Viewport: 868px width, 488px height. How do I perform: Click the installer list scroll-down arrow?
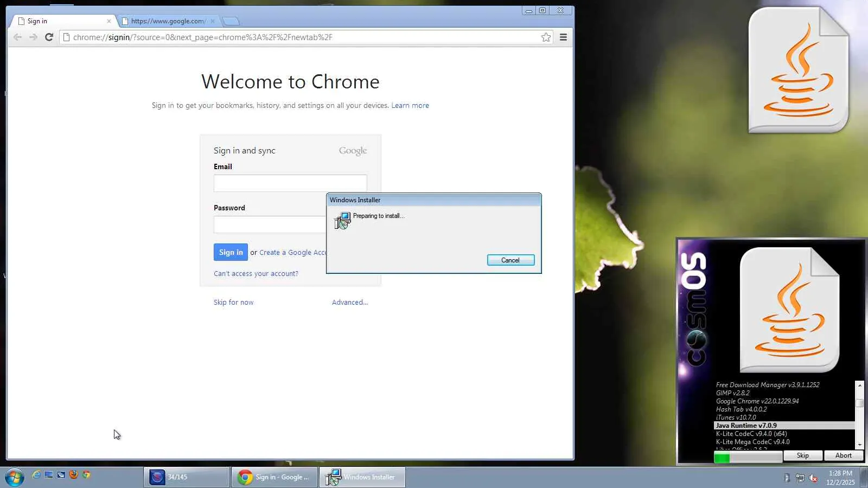tap(859, 445)
